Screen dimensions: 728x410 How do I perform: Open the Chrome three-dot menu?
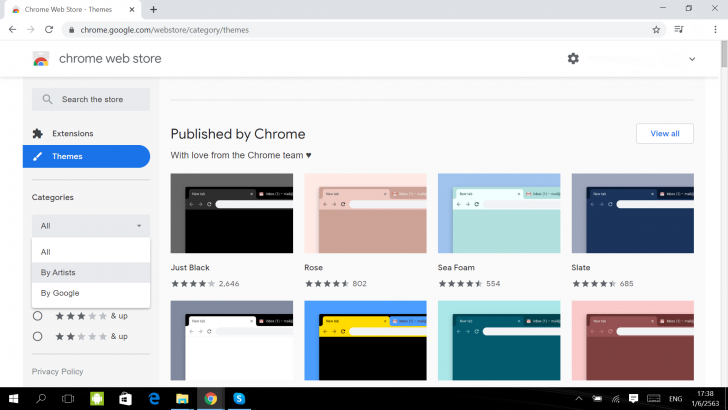point(715,30)
